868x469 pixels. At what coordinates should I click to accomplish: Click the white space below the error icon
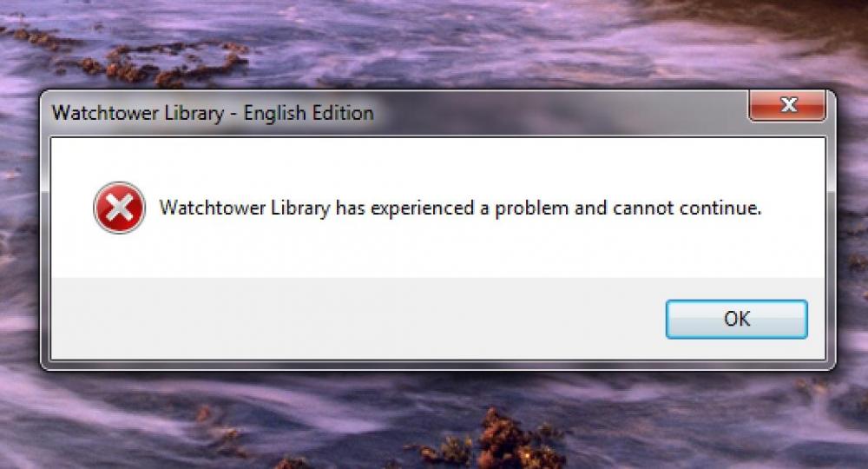(x=119, y=254)
